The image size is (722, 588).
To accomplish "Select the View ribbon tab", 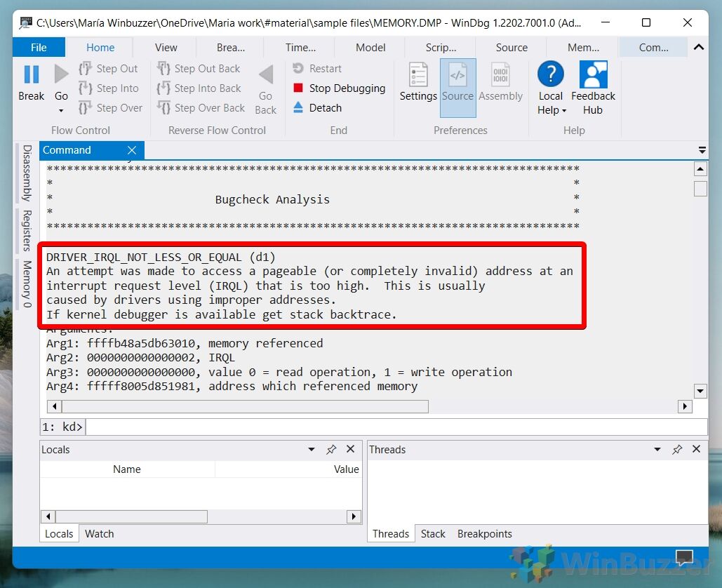I will [166, 48].
